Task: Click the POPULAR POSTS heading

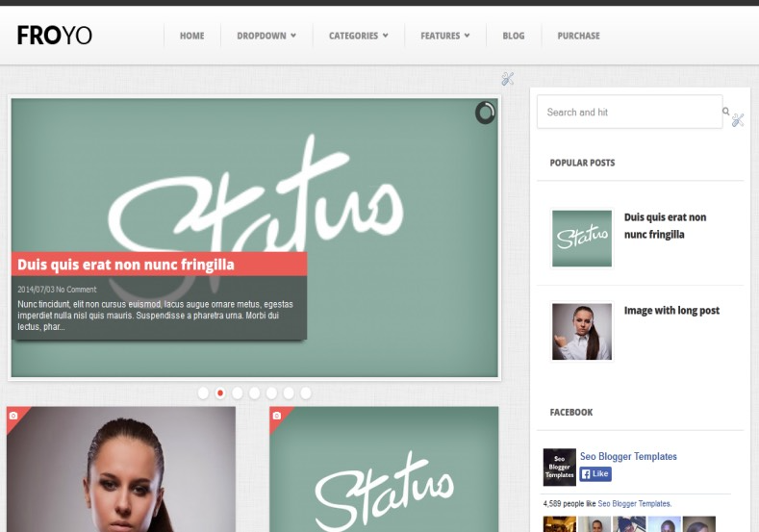Action: tap(582, 163)
